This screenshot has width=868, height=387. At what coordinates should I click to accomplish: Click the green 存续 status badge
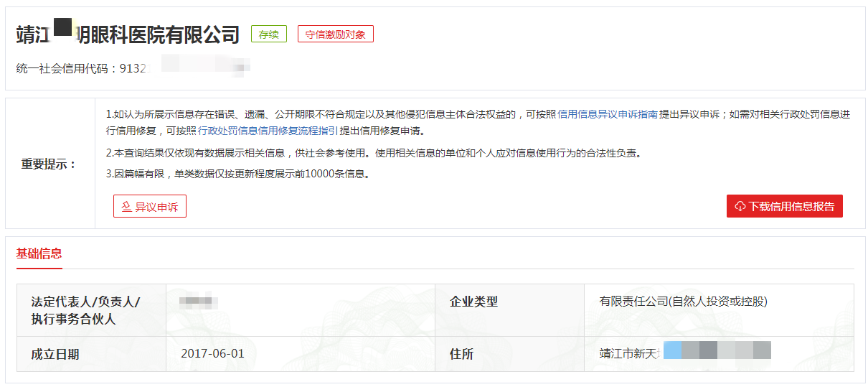pyautogui.click(x=268, y=34)
